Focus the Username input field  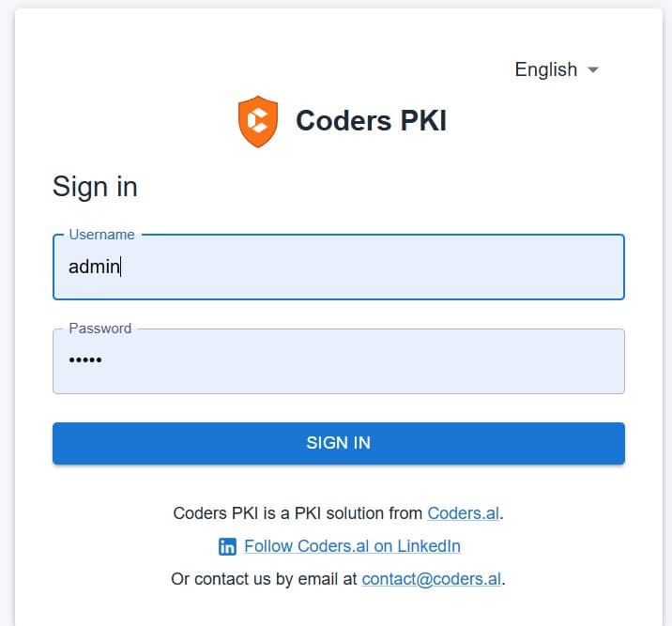(338, 267)
